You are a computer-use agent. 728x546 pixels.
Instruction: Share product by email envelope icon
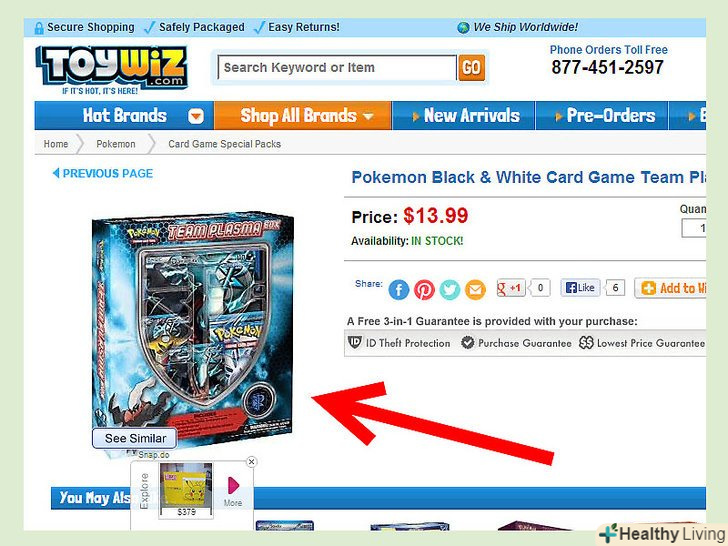click(x=475, y=290)
